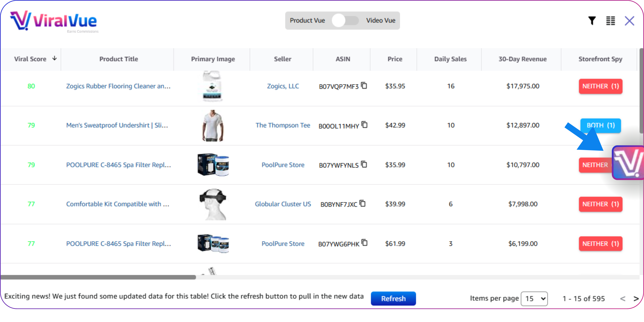644x322 pixels.
Task: Click the Refresh button
Action: pyautogui.click(x=393, y=298)
